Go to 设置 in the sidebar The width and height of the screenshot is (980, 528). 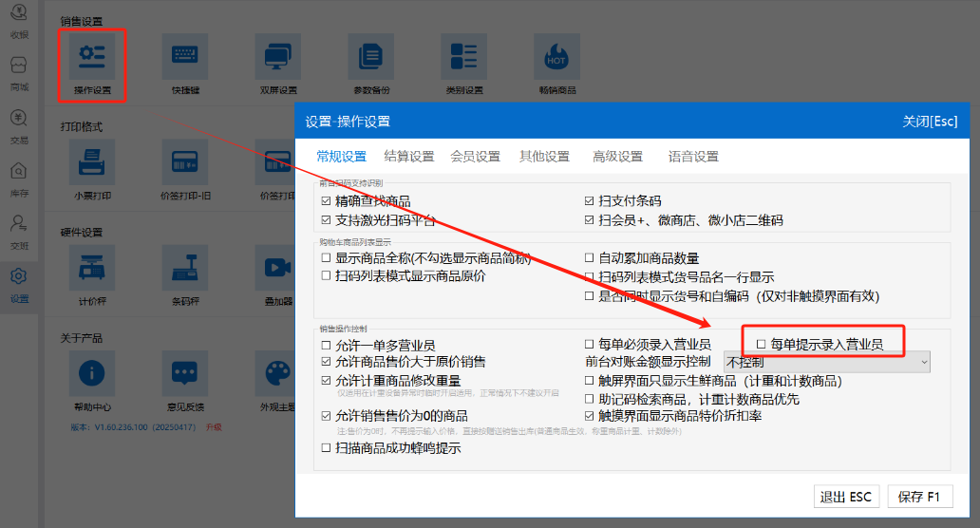(19, 286)
